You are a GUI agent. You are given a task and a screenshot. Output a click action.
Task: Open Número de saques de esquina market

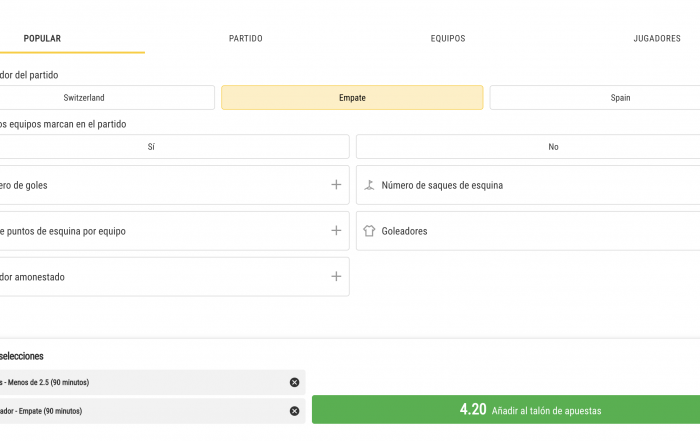528,185
